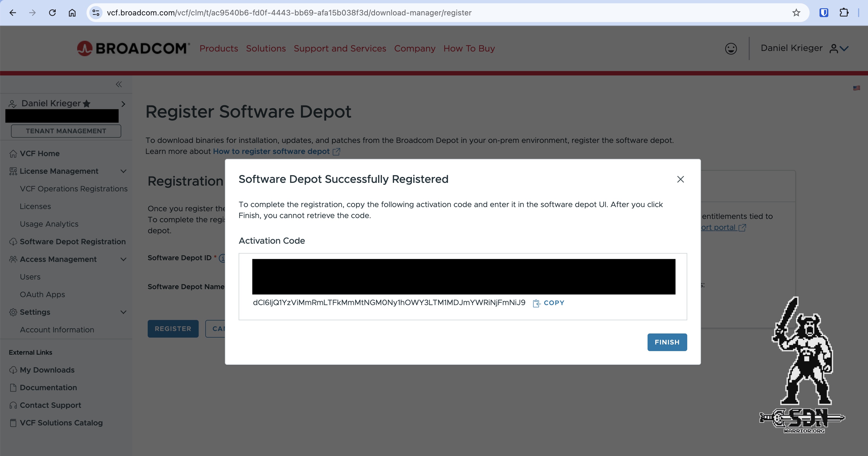Click the Documentation page icon

point(13,388)
